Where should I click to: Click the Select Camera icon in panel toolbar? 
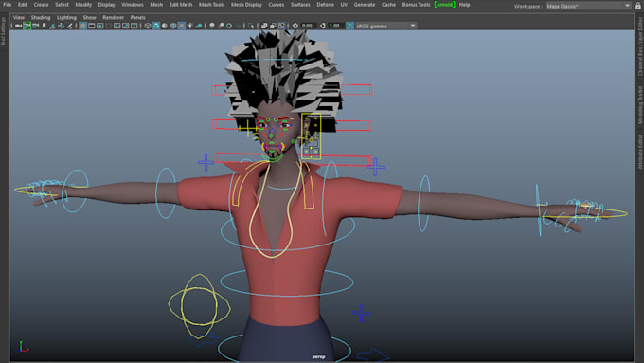tap(19, 26)
